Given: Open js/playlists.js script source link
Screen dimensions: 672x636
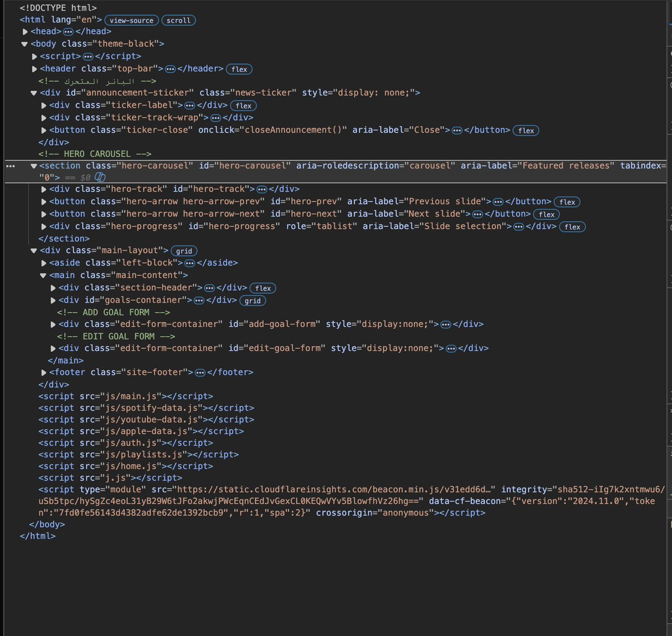Looking at the screenshot, I should [x=143, y=455].
